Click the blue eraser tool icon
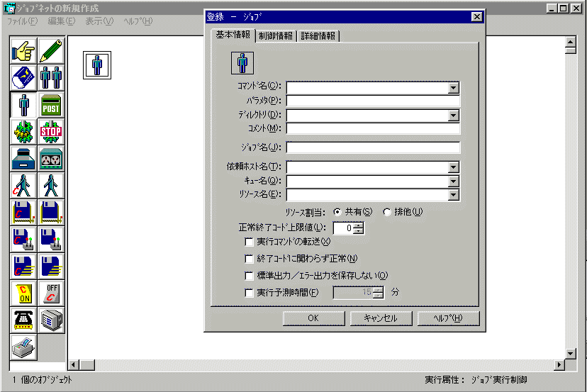 click(x=23, y=78)
